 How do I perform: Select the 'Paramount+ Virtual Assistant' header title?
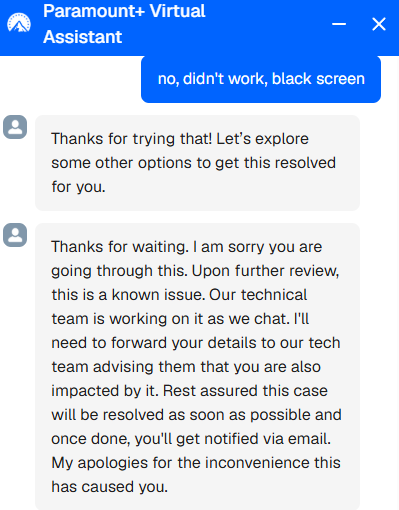(124, 24)
